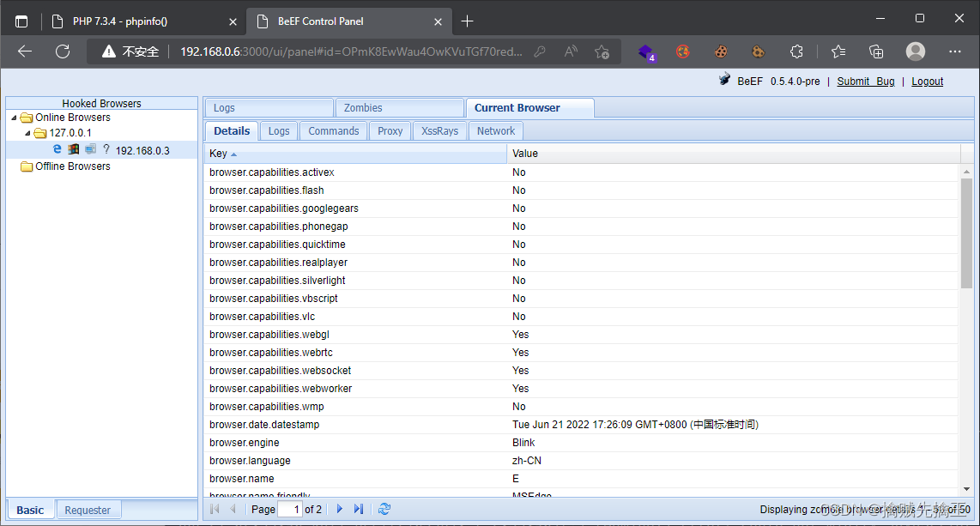Select the browser.capabilities.webgl row

(x=581, y=335)
